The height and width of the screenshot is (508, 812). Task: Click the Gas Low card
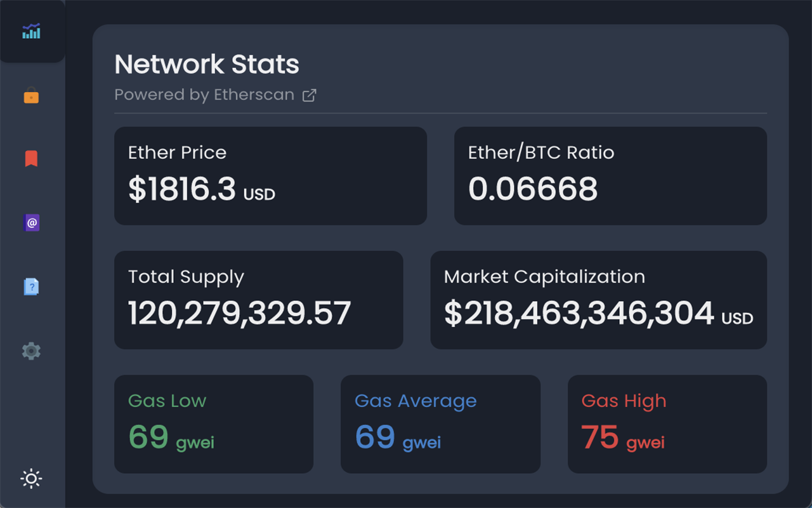[214, 424]
